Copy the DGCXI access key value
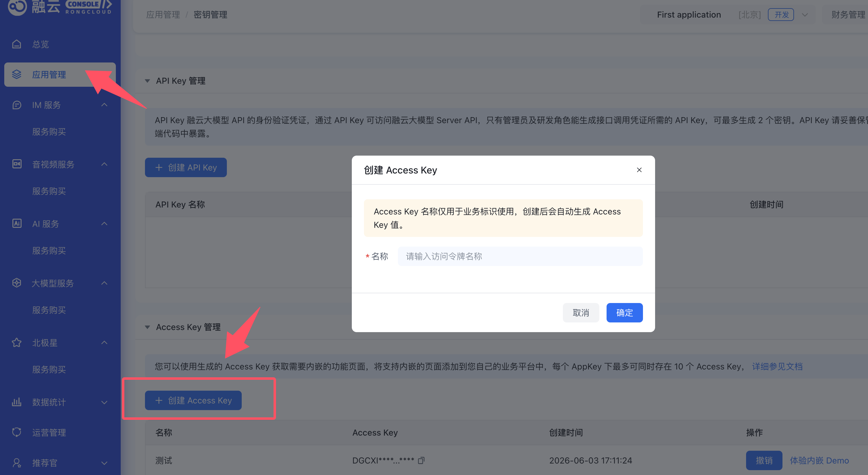The image size is (868, 475). tap(421, 460)
